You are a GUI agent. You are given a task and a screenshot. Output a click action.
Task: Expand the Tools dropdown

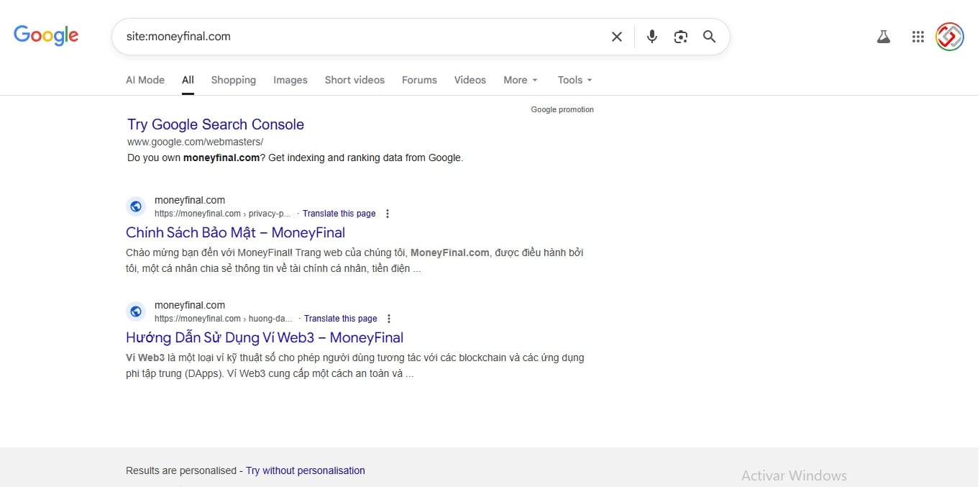(574, 80)
